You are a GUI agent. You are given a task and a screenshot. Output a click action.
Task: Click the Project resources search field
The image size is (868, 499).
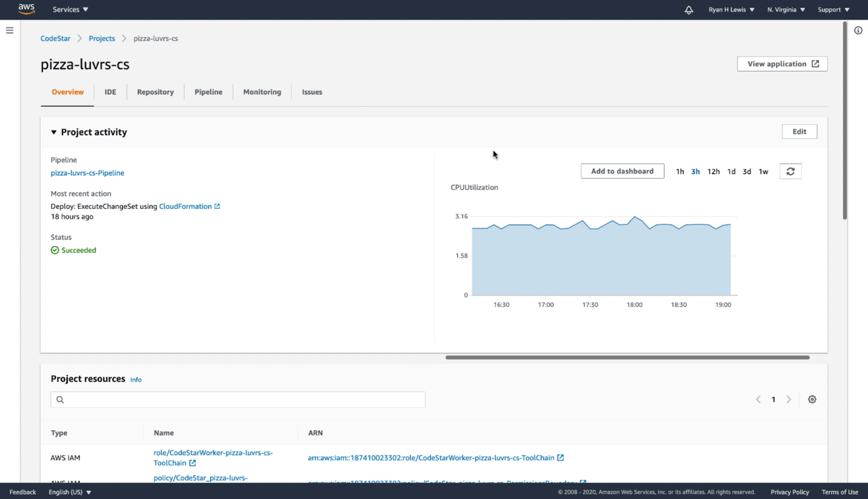(x=238, y=400)
